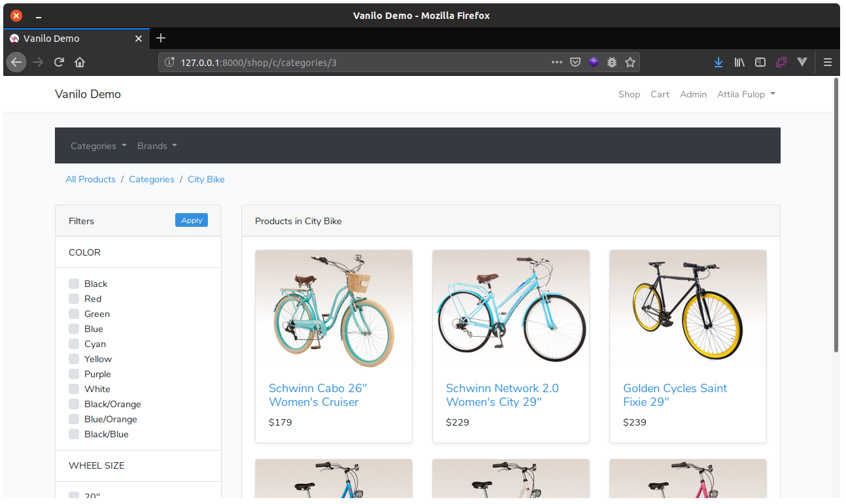The image size is (846, 504).
Task: Open the Shop link in the top navigation
Action: point(629,94)
